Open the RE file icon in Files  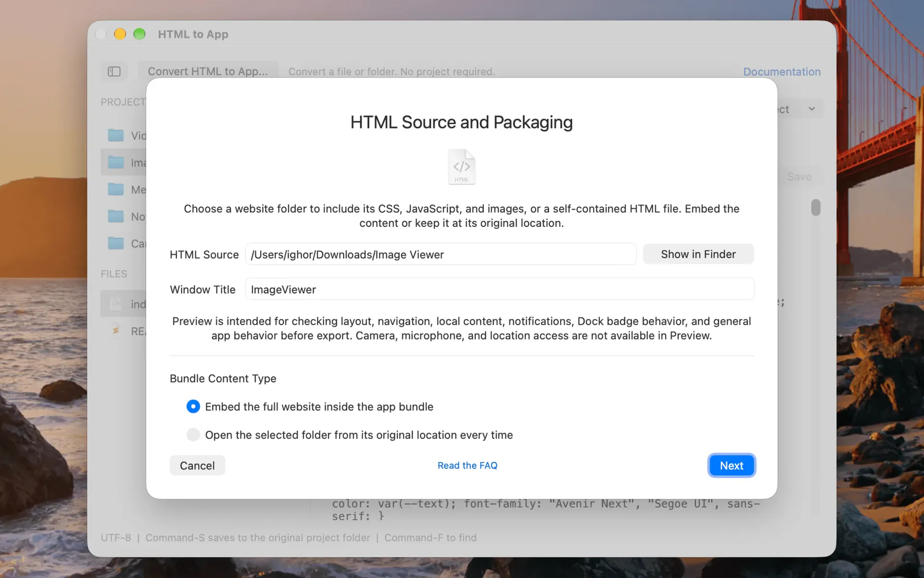click(x=115, y=331)
